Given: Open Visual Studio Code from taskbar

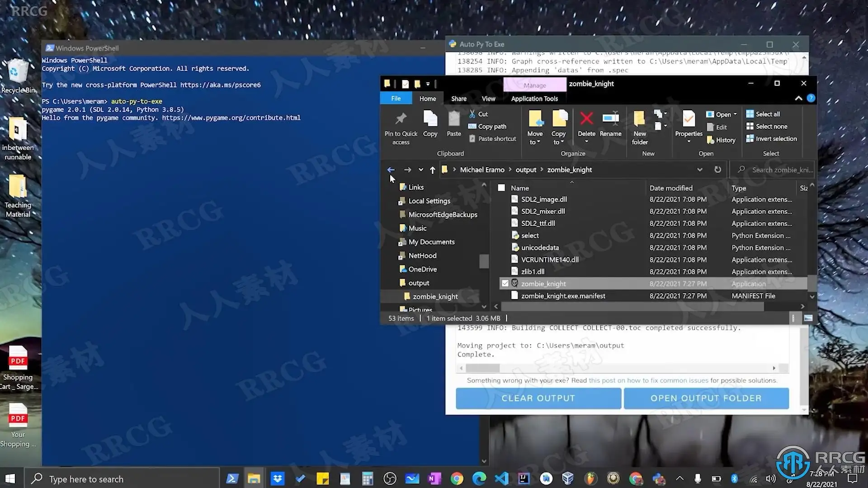Looking at the screenshot, I should pyautogui.click(x=501, y=479).
